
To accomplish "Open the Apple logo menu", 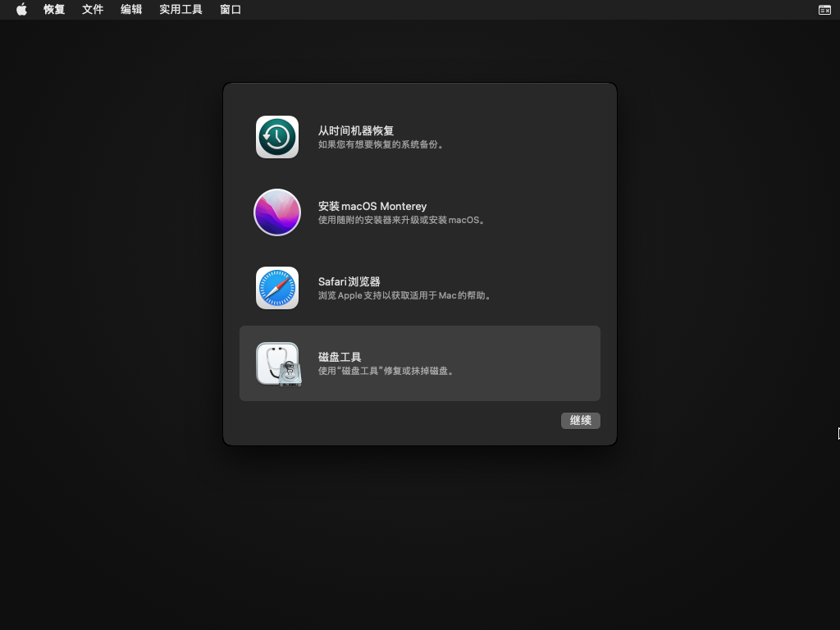I will pyautogui.click(x=21, y=10).
